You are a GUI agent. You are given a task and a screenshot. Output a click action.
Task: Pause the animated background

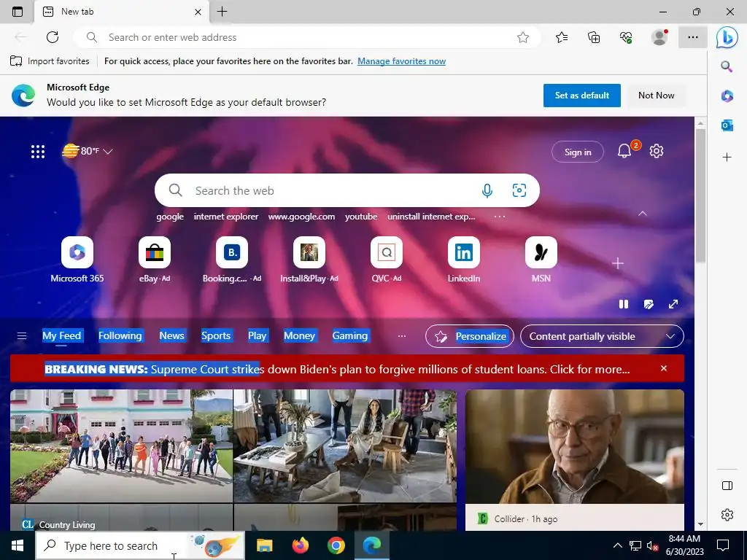[623, 304]
